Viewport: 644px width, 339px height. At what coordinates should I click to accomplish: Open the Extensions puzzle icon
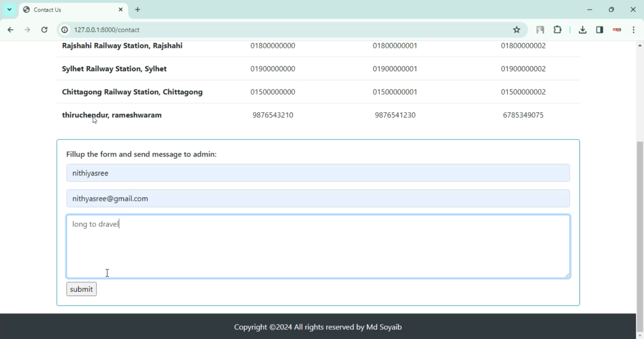click(557, 30)
